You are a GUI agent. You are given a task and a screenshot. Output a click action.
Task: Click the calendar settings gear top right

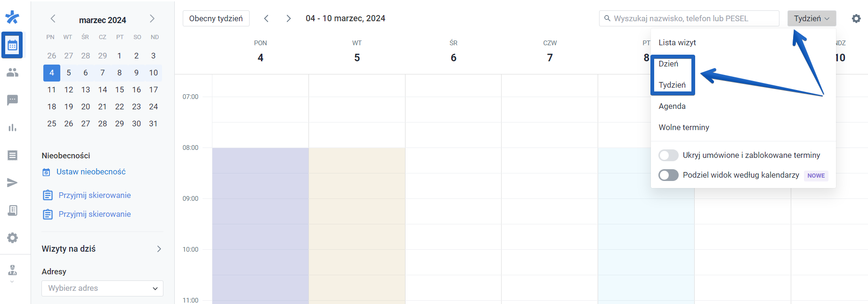[x=856, y=18]
